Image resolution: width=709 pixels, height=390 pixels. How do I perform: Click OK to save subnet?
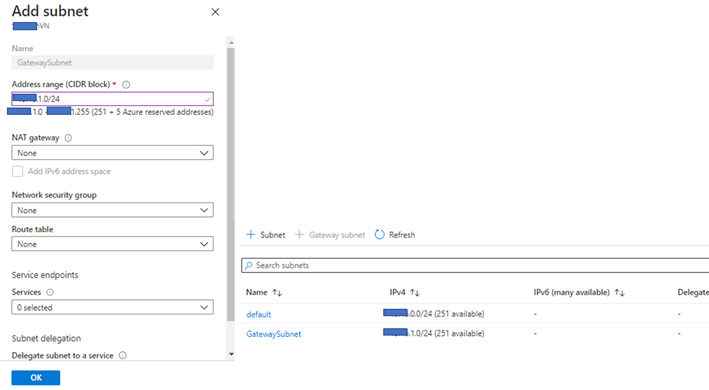36,378
